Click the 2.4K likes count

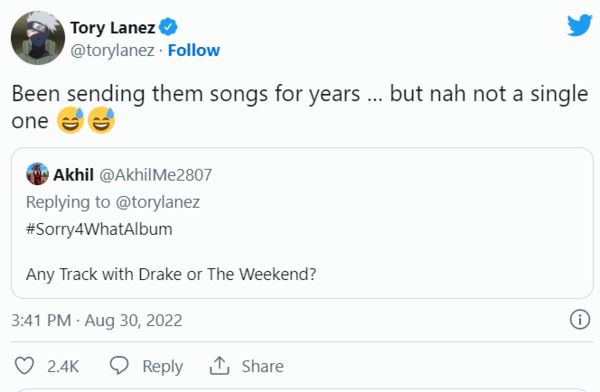[x=63, y=366]
